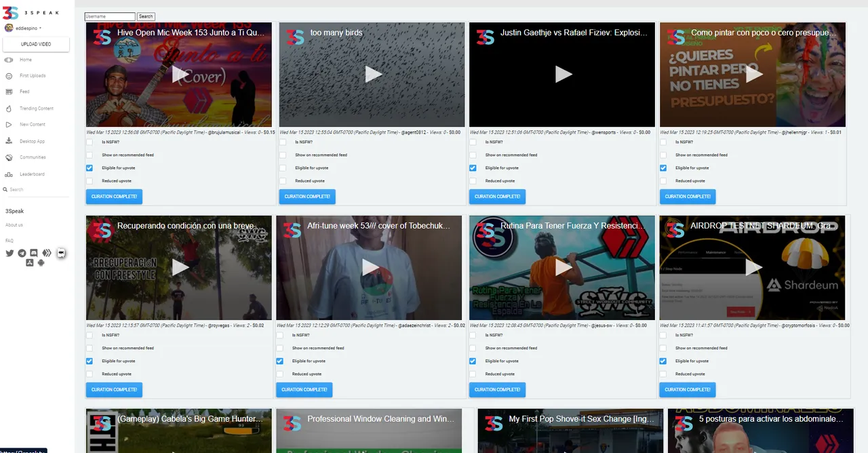Click 'My First Pop Shove-it Sex Change' title
Screen dimensions: 868x453
(581, 419)
